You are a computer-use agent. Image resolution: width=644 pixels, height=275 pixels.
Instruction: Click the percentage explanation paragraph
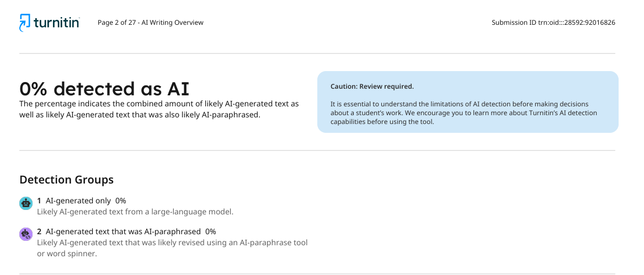(x=159, y=109)
